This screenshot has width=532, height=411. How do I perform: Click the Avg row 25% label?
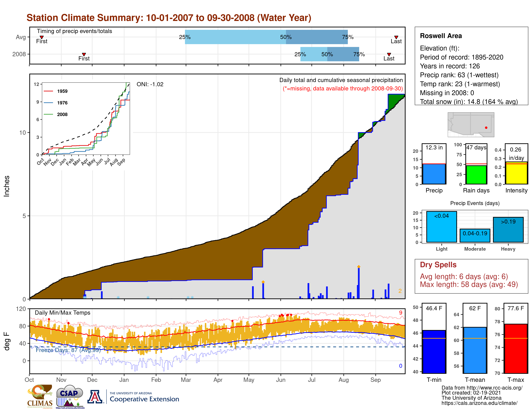(185, 37)
